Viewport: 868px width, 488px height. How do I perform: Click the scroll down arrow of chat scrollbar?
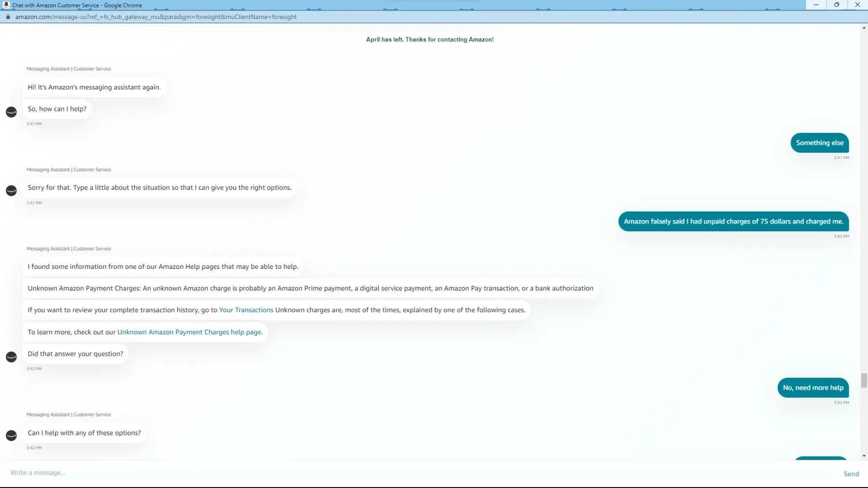coord(864,456)
